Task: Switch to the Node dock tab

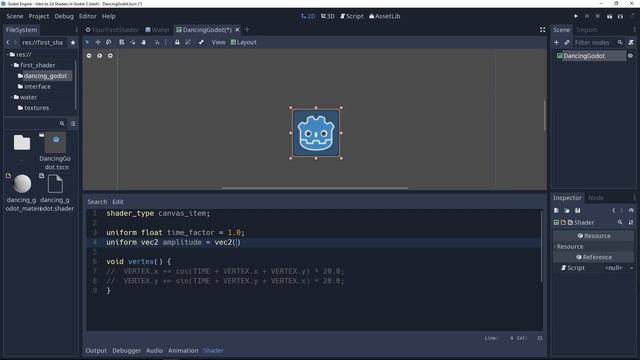Action: coord(596,198)
